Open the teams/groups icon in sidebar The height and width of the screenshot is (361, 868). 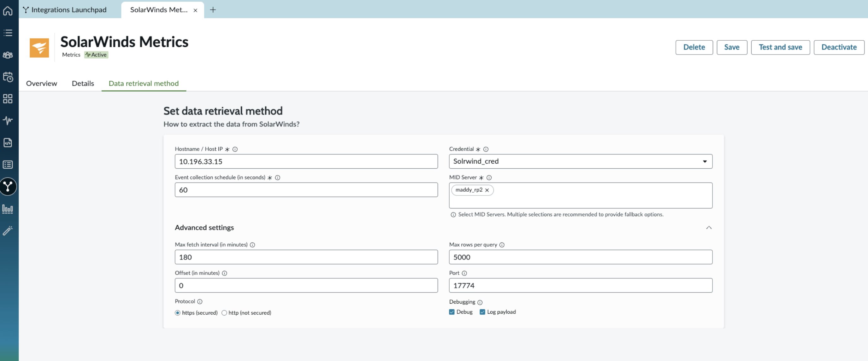8,55
